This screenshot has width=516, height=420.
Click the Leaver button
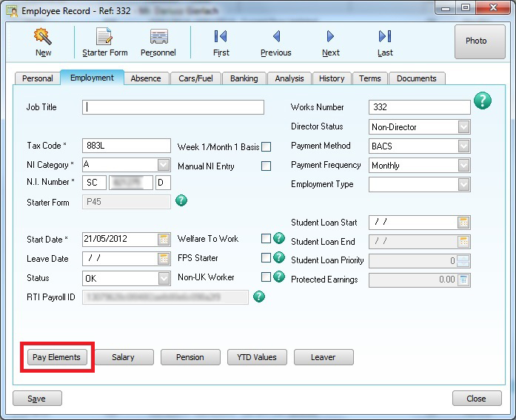tap(324, 357)
